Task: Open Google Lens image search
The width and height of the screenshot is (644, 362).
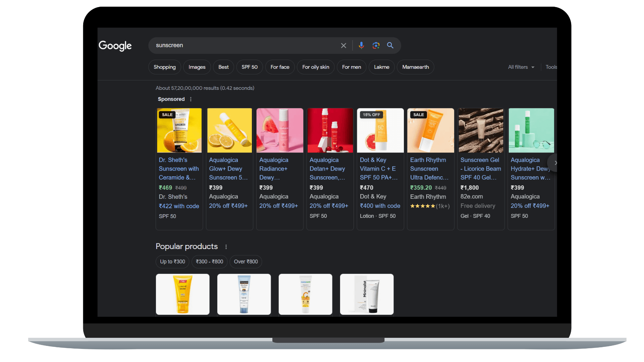Action: coord(376,45)
